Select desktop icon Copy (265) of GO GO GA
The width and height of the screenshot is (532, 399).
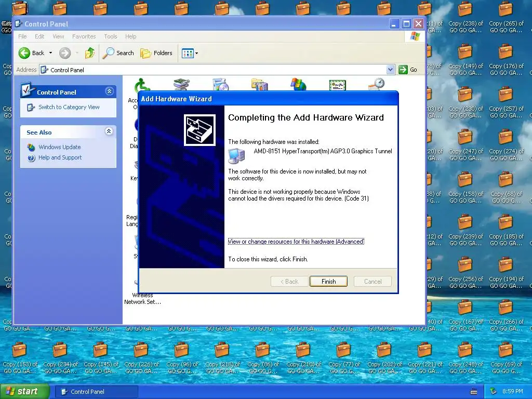[x=506, y=17]
